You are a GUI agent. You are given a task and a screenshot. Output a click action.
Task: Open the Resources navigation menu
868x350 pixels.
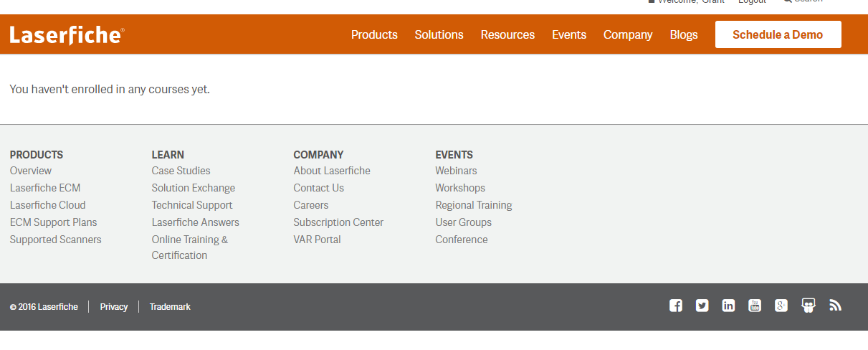(507, 34)
